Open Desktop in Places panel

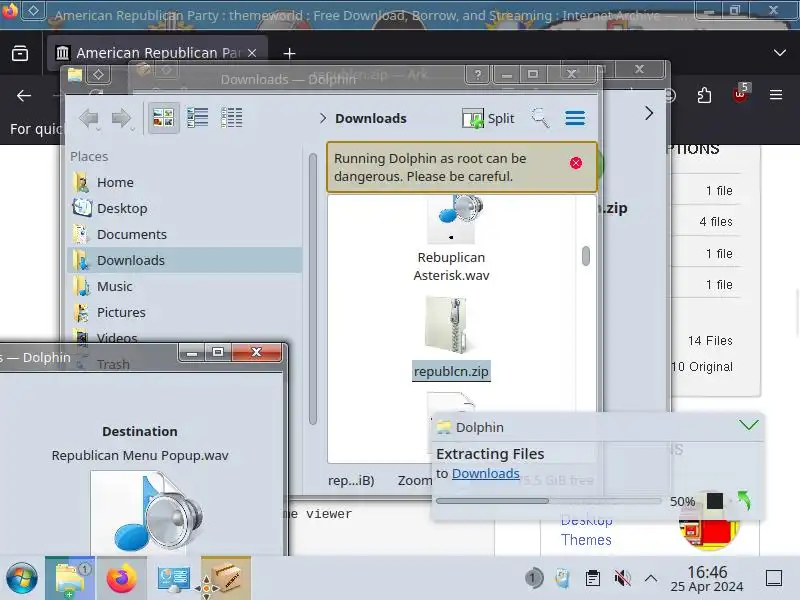coord(185,208)
